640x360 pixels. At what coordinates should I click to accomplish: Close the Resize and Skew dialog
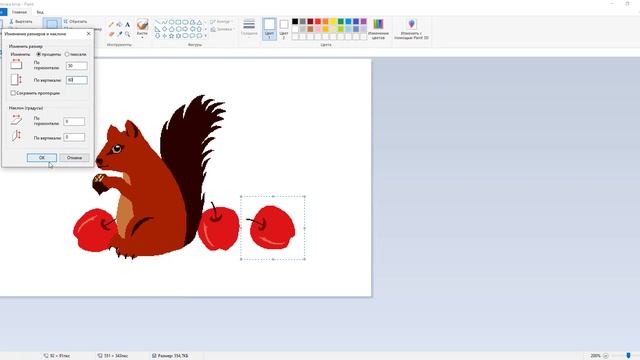pos(89,34)
